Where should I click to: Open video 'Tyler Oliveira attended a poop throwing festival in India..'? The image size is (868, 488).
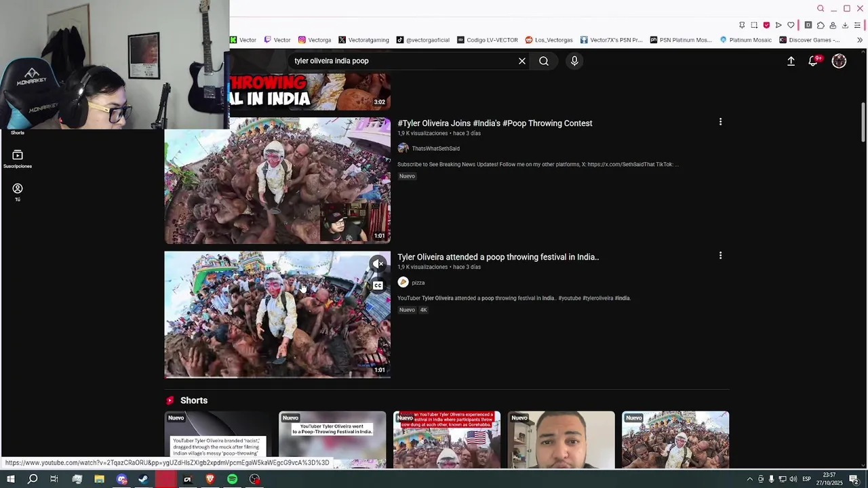498,257
